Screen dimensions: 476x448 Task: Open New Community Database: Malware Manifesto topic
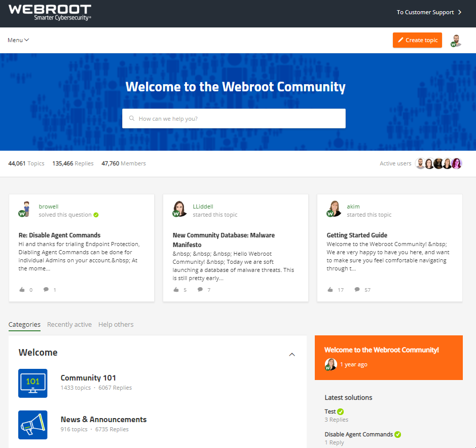pos(224,240)
